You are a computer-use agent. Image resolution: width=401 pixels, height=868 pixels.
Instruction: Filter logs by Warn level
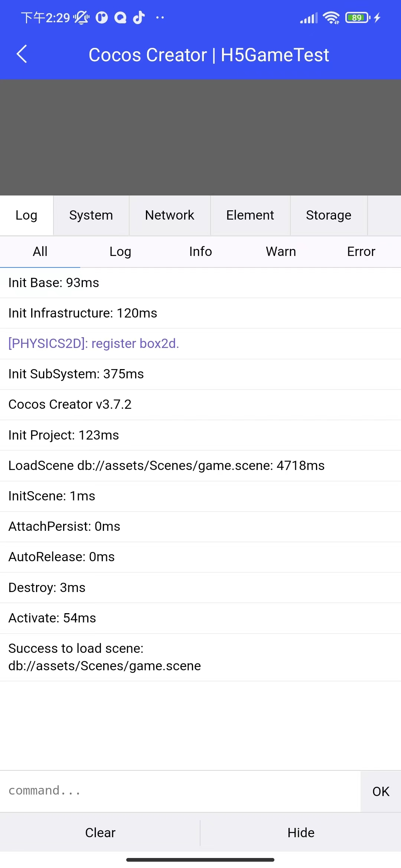[x=281, y=251]
